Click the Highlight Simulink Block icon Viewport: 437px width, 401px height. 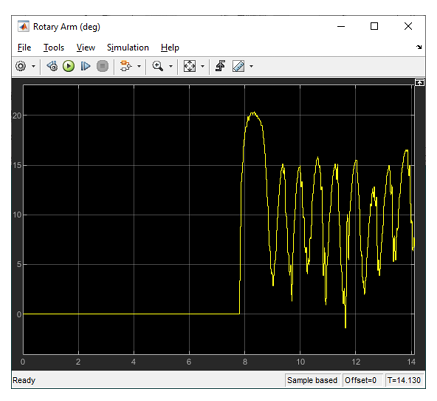pos(126,66)
